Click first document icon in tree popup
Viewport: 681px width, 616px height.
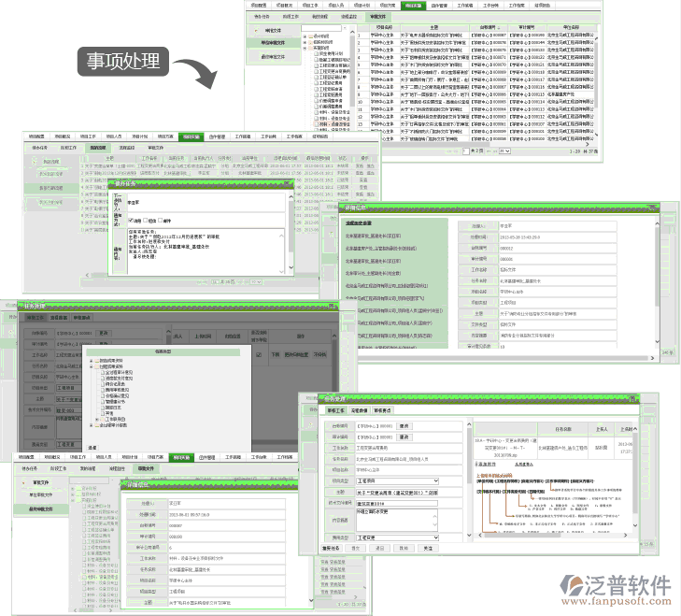(103, 372)
